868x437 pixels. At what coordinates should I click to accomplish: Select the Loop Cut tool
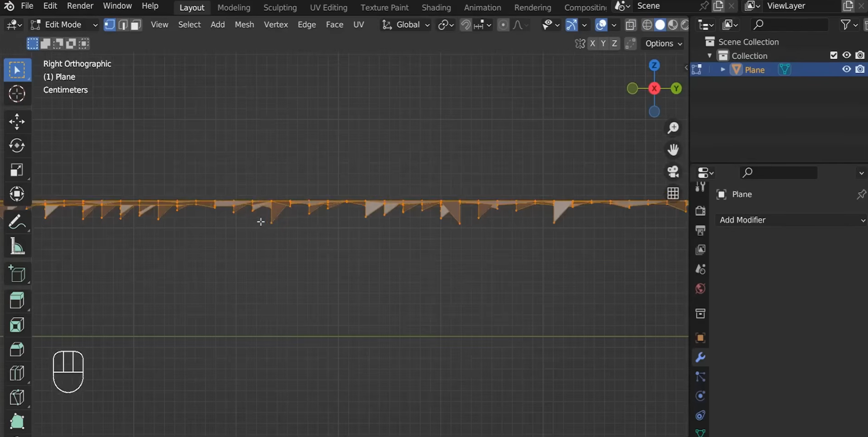coord(17,373)
